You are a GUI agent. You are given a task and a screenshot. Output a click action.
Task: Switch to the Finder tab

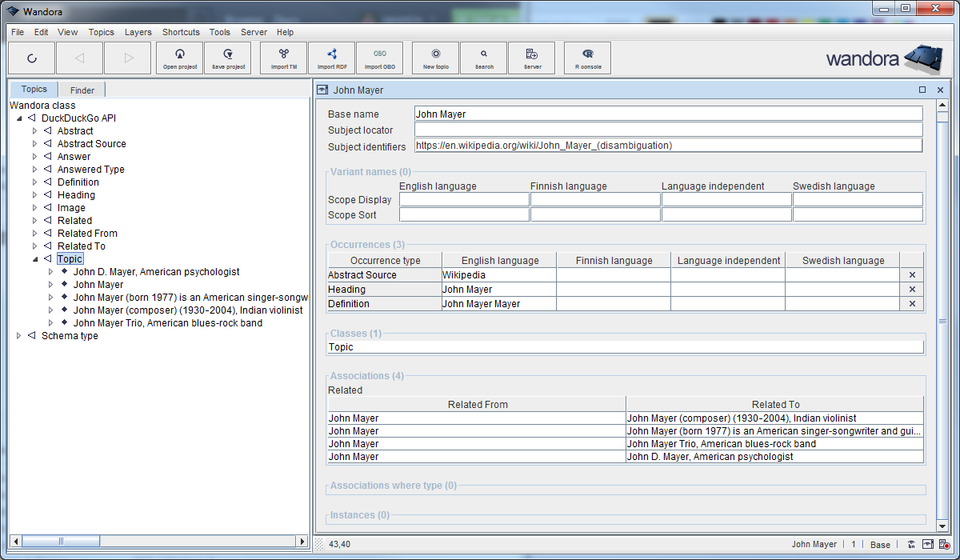82,90
